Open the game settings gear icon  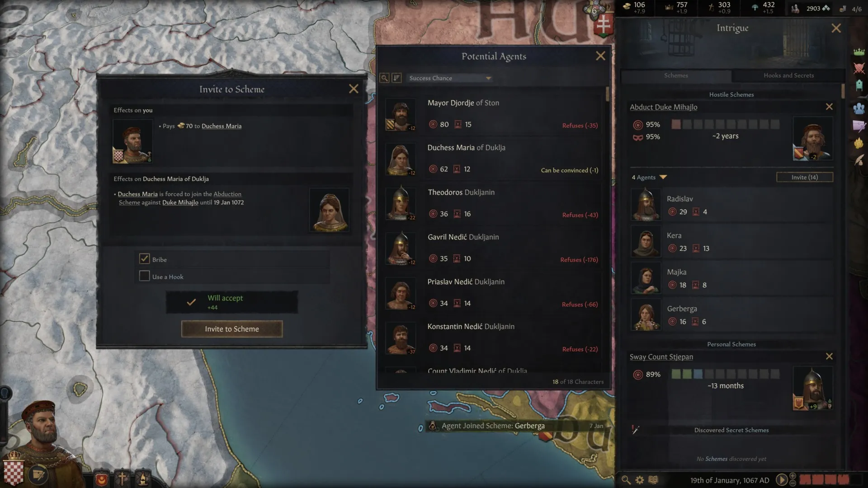point(640,480)
